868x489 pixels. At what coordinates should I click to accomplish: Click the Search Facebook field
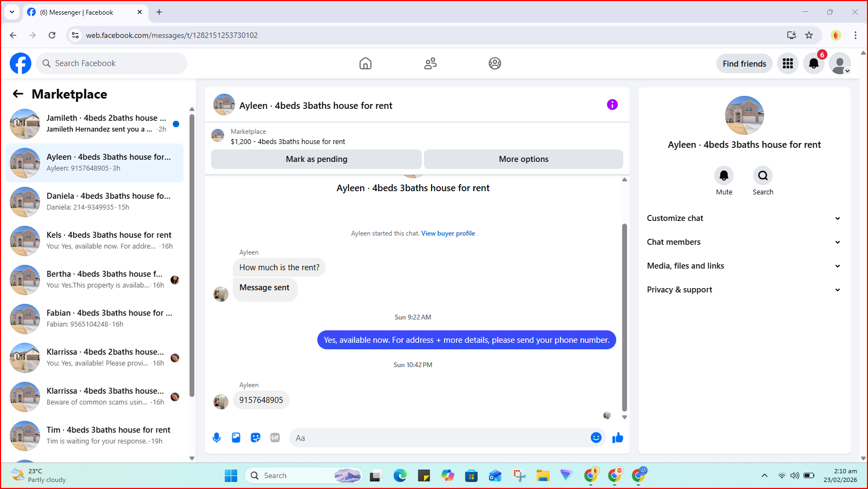pyautogui.click(x=112, y=63)
